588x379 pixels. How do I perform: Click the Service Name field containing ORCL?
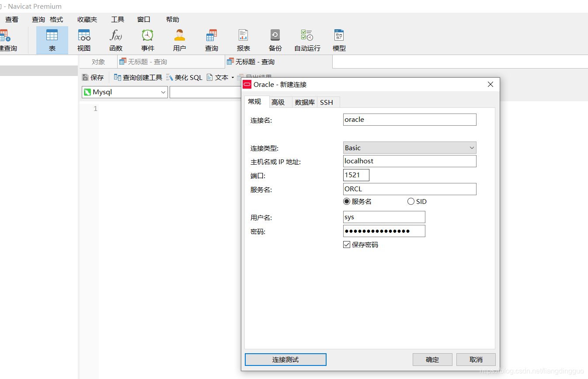point(410,189)
